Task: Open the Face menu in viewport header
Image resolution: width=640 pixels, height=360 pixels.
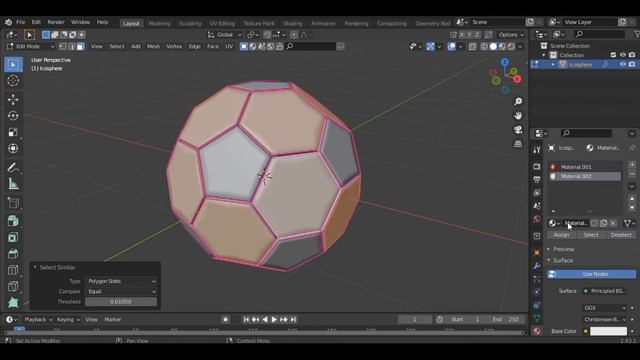Action: (x=213, y=47)
